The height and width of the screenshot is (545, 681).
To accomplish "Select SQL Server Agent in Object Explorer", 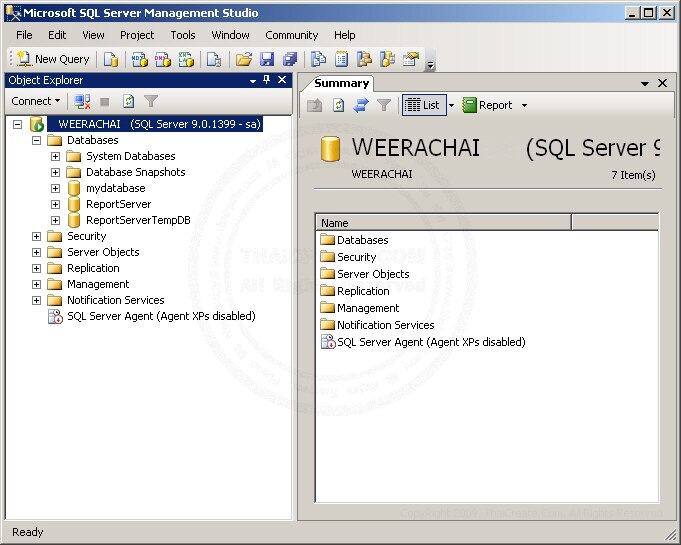I will [x=152, y=316].
